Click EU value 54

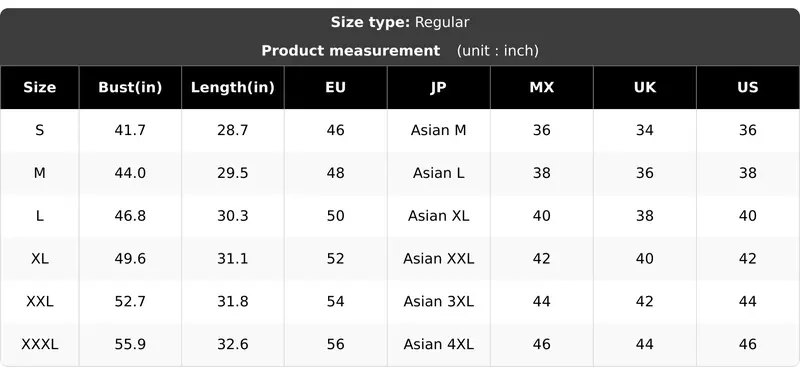[x=335, y=302]
